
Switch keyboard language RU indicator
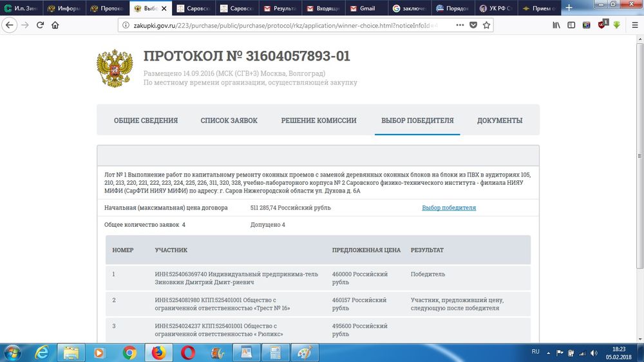coord(535,352)
